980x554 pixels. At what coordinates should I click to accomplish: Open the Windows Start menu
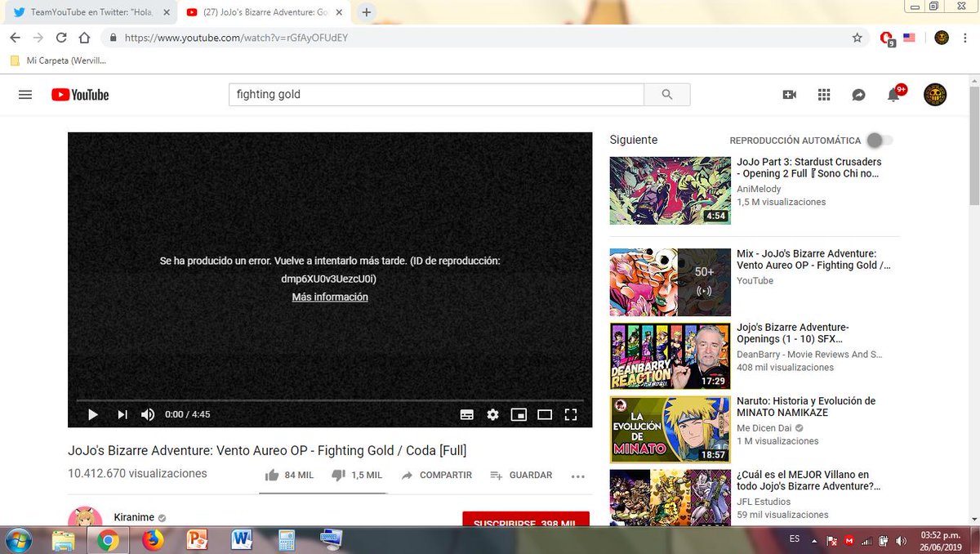point(18,540)
